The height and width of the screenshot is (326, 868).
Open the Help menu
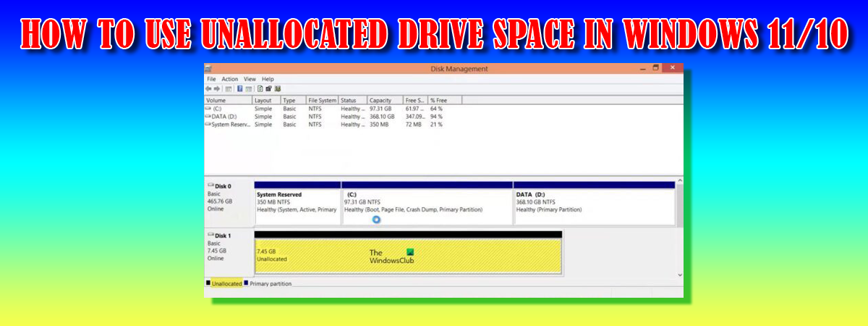268,79
